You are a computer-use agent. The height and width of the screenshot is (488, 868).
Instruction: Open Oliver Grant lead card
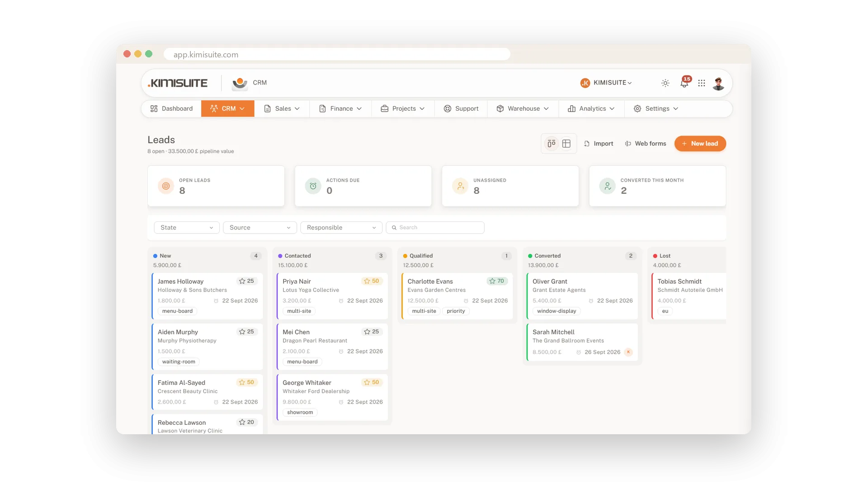pos(582,296)
